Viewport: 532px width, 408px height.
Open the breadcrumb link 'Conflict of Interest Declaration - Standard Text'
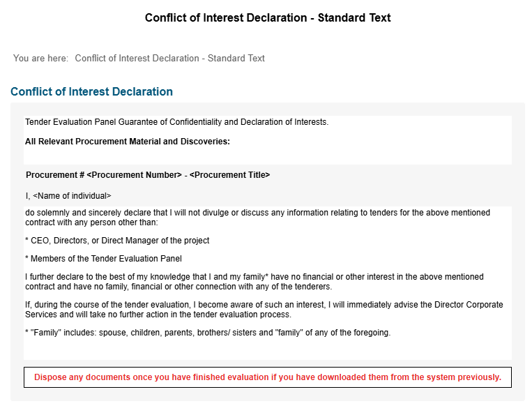click(x=169, y=59)
